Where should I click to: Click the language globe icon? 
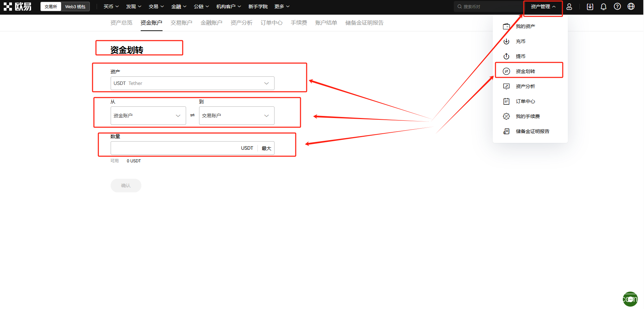coord(631,6)
